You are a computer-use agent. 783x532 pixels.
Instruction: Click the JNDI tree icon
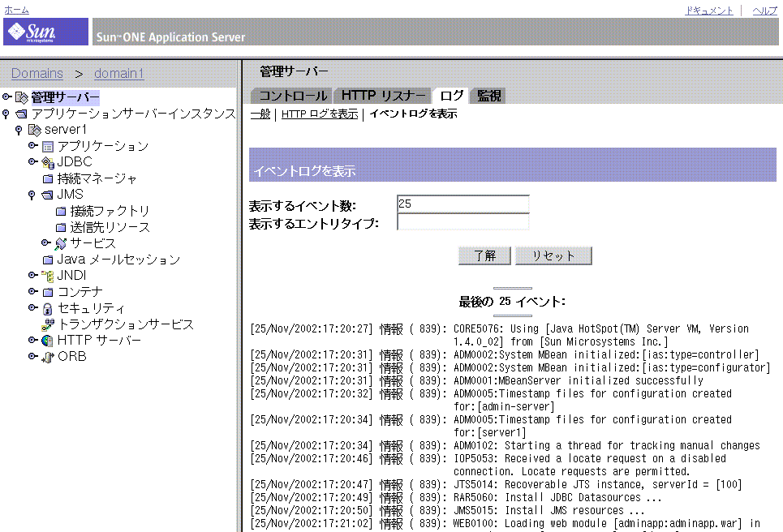47,276
